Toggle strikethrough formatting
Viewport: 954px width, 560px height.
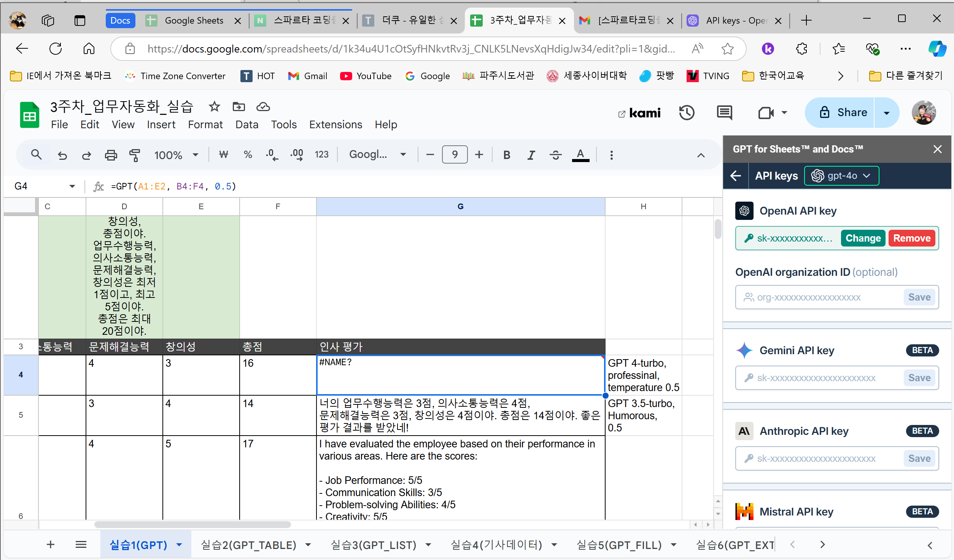click(x=555, y=155)
